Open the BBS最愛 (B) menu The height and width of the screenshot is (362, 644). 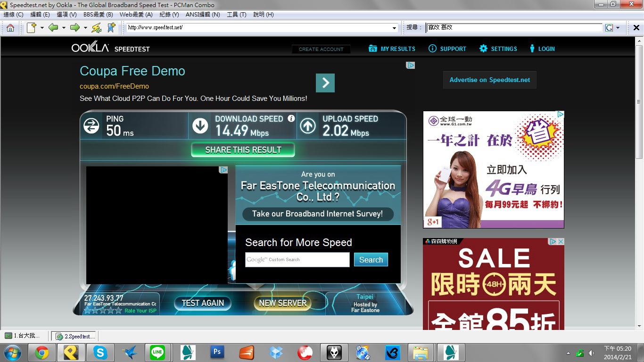click(x=98, y=15)
